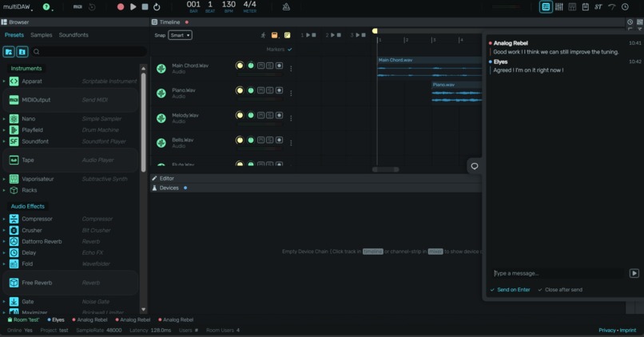Start playback with the Play button

(x=133, y=7)
